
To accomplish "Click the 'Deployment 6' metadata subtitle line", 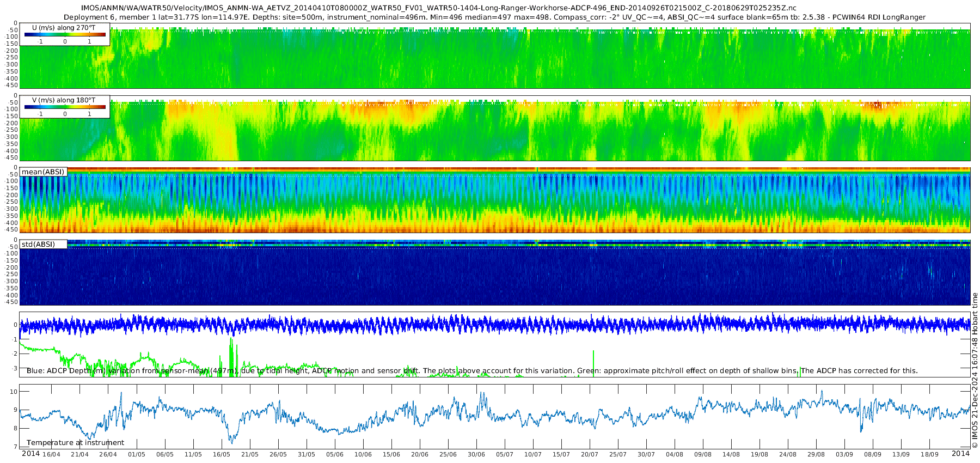I will pyautogui.click(x=494, y=17).
